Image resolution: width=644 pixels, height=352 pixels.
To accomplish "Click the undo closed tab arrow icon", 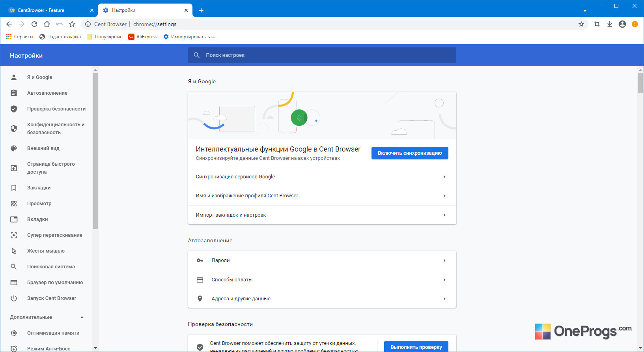I will point(60,24).
